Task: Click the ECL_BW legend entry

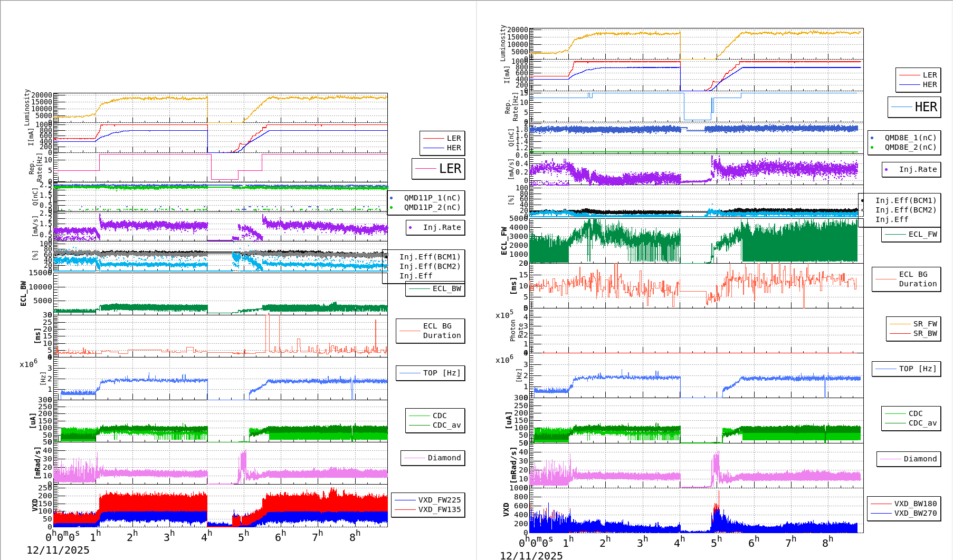Action: tap(435, 289)
